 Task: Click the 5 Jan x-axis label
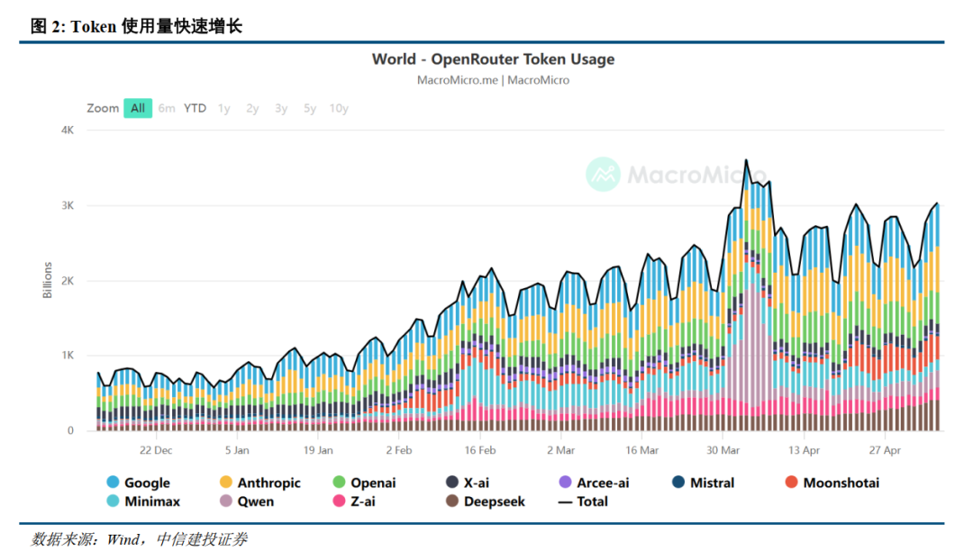click(x=237, y=450)
